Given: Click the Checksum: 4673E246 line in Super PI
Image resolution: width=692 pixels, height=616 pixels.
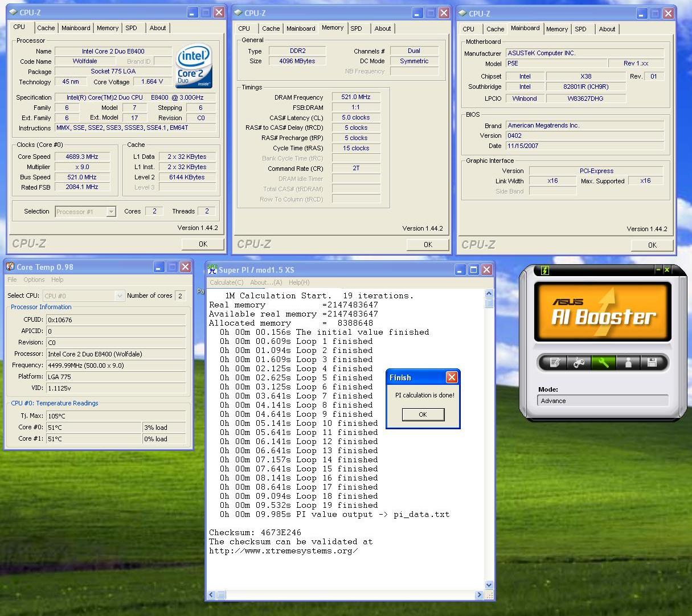Looking at the screenshot, I should click(x=255, y=532).
